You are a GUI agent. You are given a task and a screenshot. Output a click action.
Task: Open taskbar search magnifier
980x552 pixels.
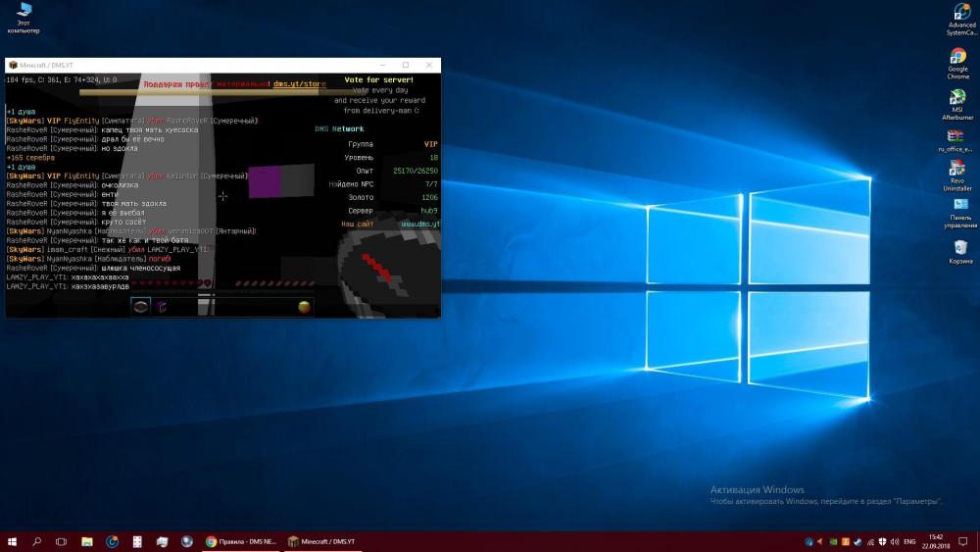tap(37, 541)
